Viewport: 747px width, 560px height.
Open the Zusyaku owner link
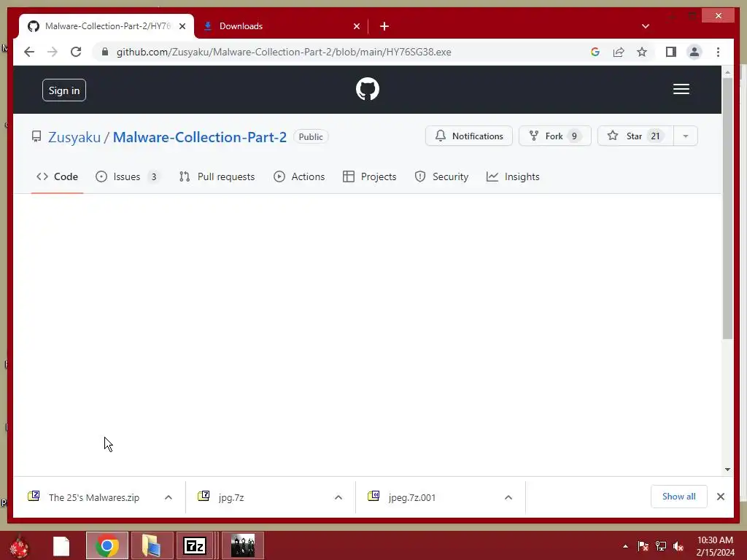tap(74, 137)
